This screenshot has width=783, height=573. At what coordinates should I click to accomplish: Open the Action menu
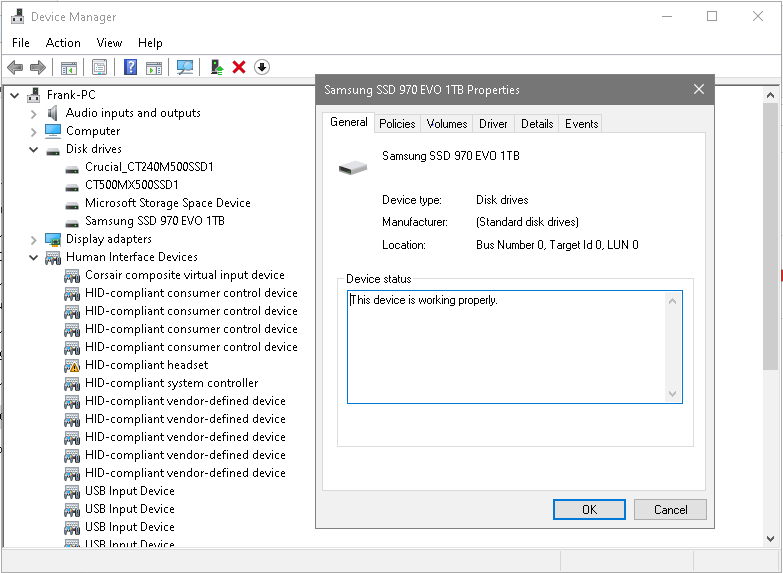tap(63, 43)
